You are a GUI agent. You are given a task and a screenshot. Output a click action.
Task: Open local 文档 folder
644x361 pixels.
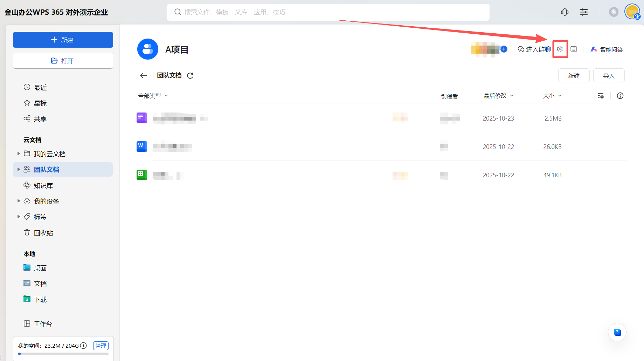tap(63, 284)
